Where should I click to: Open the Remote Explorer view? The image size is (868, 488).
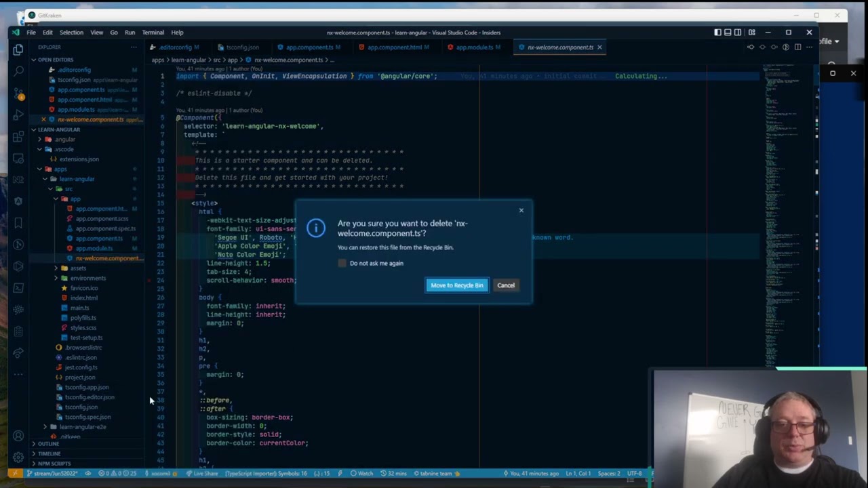18,158
